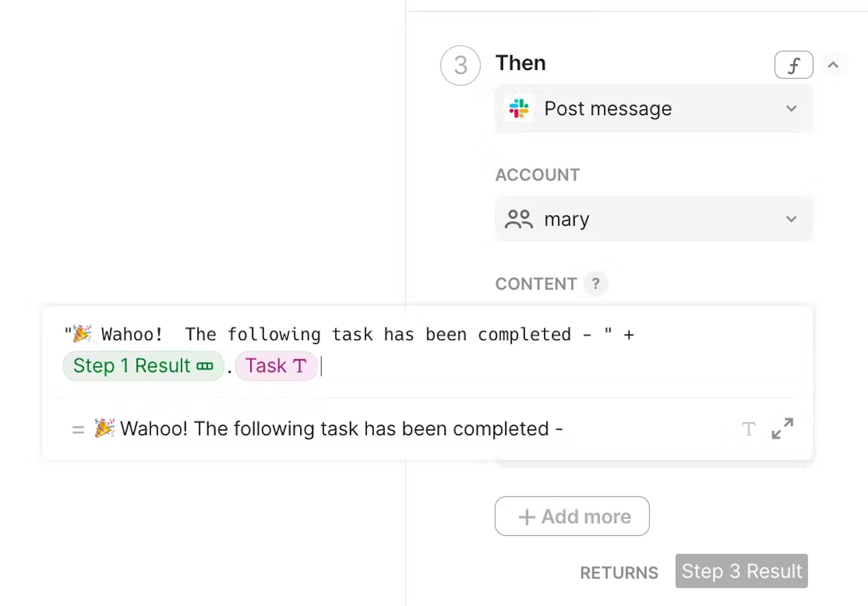Click the Slack logo icon
The width and height of the screenshot is (868, 606).
tap(519, 108)
